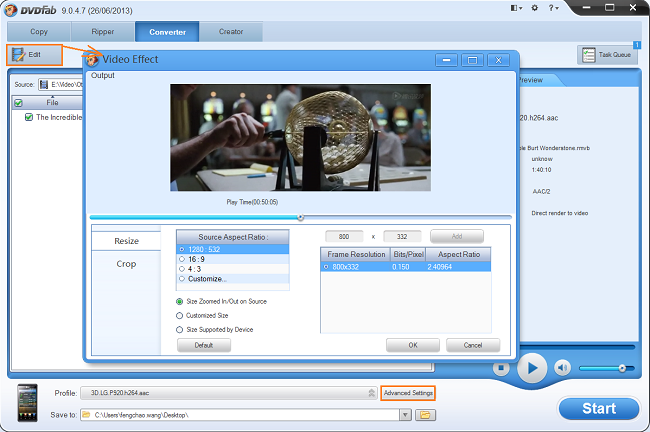Viewport: 650px width, 432px height.
Task: Open the Task Queue
Action: (607, 55)
